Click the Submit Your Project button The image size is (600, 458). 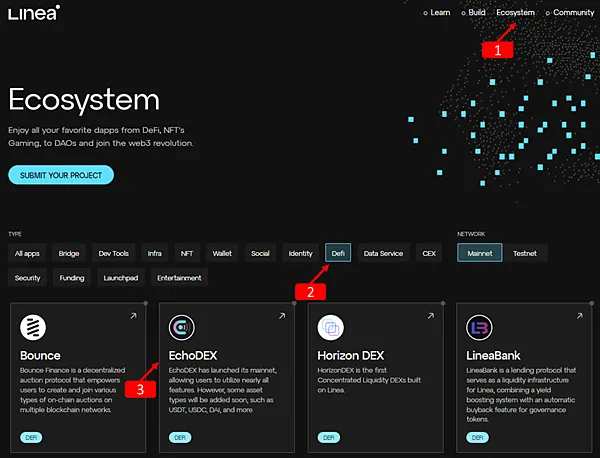pos(61,175)
